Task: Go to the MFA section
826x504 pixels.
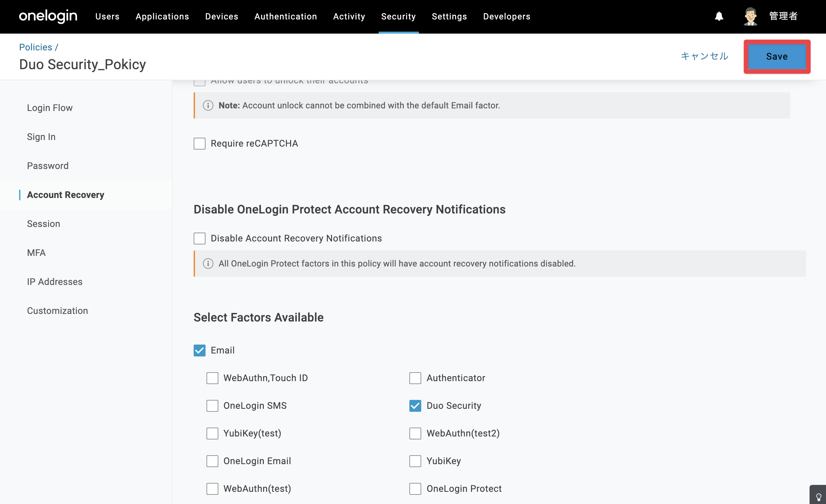Action: click(36, 253)
